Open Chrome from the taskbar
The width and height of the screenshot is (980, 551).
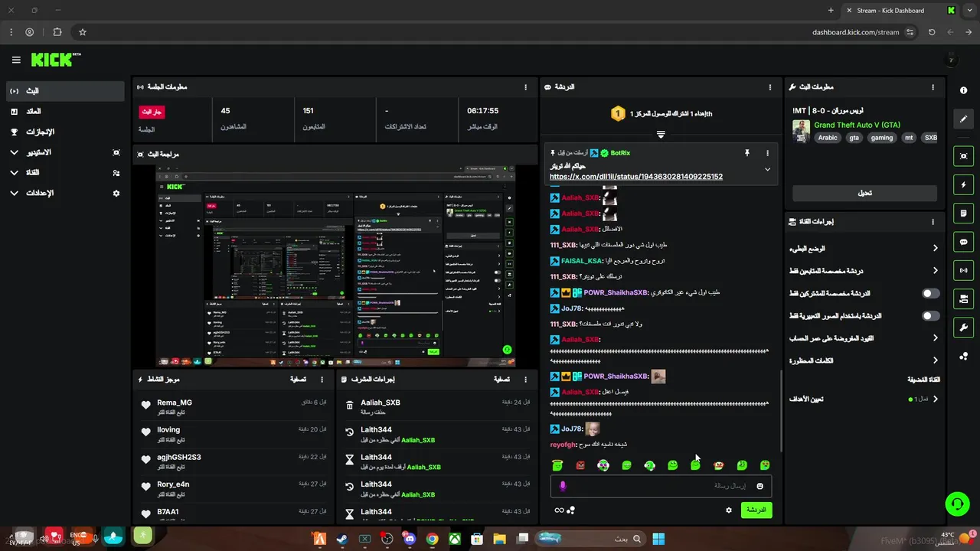432,539
